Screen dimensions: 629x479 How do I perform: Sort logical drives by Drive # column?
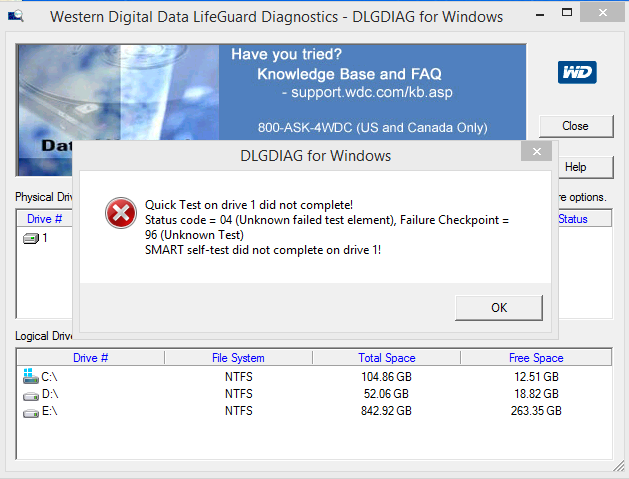point(90,358)
